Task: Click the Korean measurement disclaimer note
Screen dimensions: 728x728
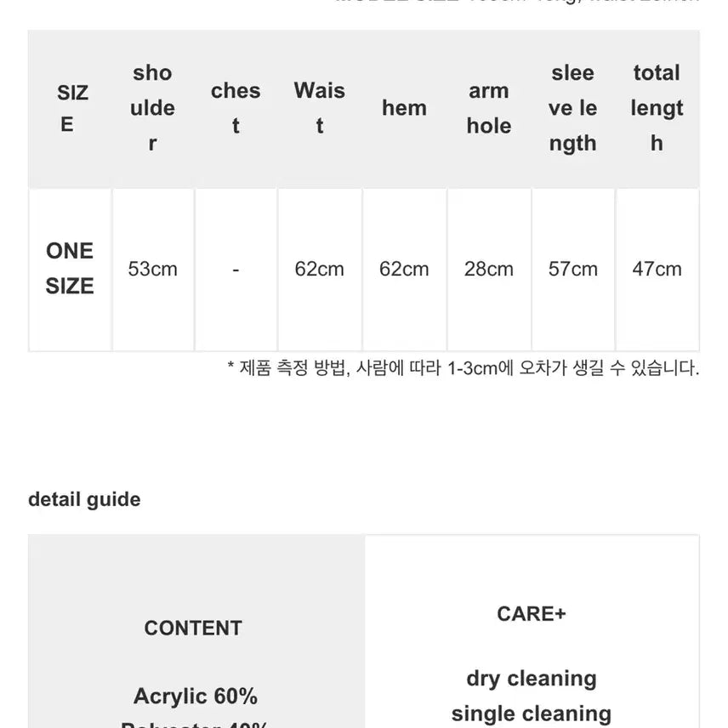Action: tap(464, 368)
